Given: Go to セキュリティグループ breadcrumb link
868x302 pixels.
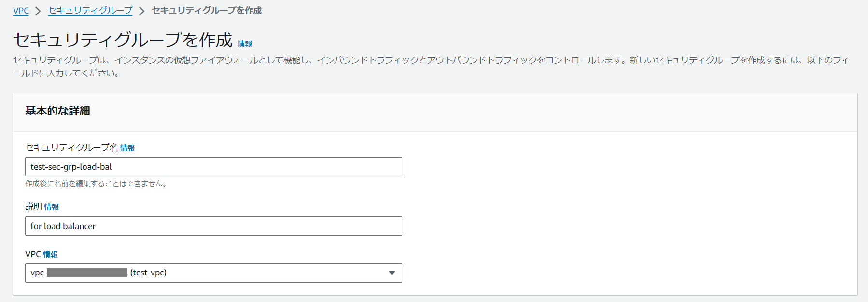Looking at the screenshot, I should click(90, 11).
